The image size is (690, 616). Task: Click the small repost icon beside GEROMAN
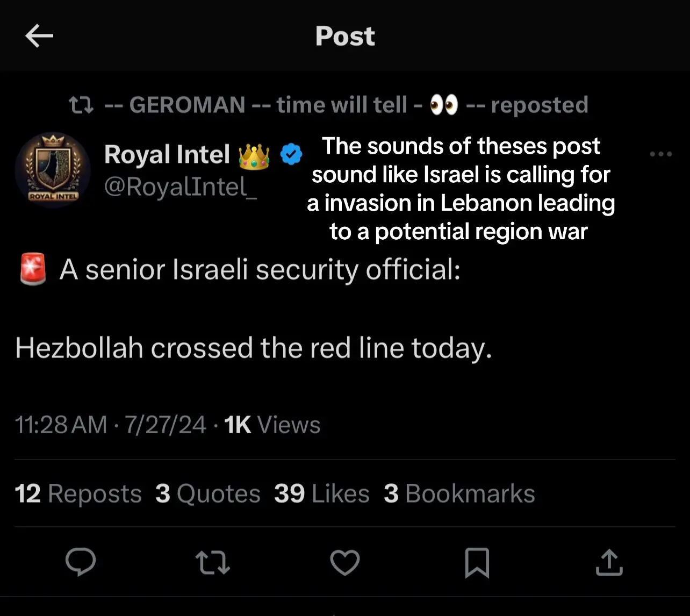(82, 105)
